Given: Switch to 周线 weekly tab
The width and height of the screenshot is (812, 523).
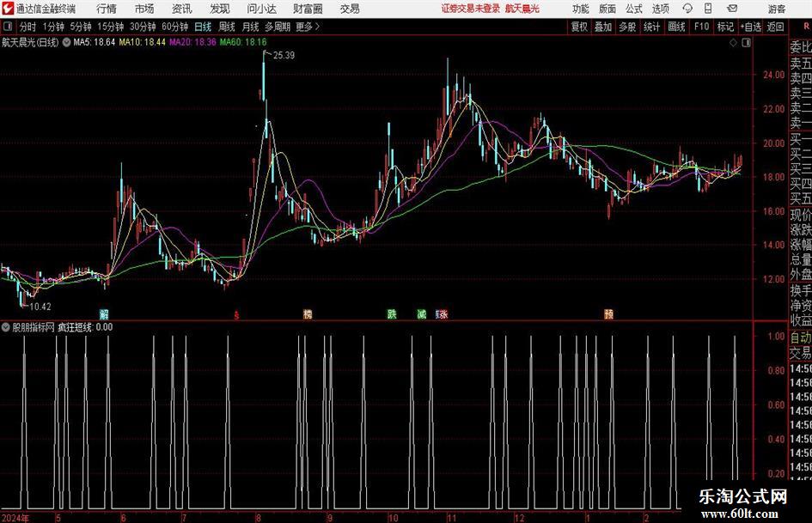Looking at the screenshot, I should [x=227, y=27].
